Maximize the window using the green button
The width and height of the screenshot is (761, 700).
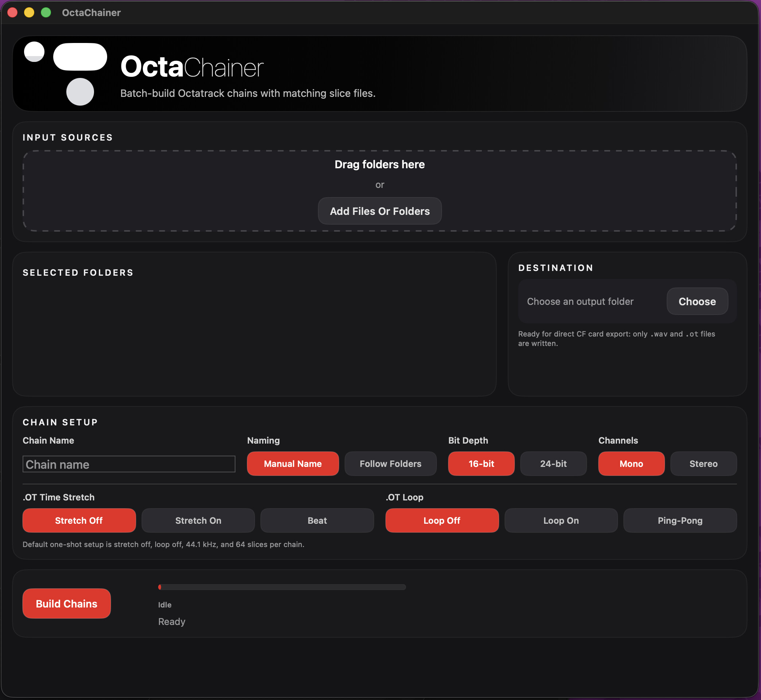(46, 12)
